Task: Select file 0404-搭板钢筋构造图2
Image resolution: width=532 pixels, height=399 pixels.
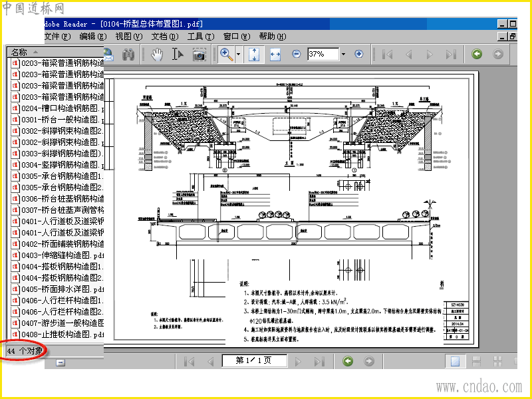Action: tap(56, 278)
